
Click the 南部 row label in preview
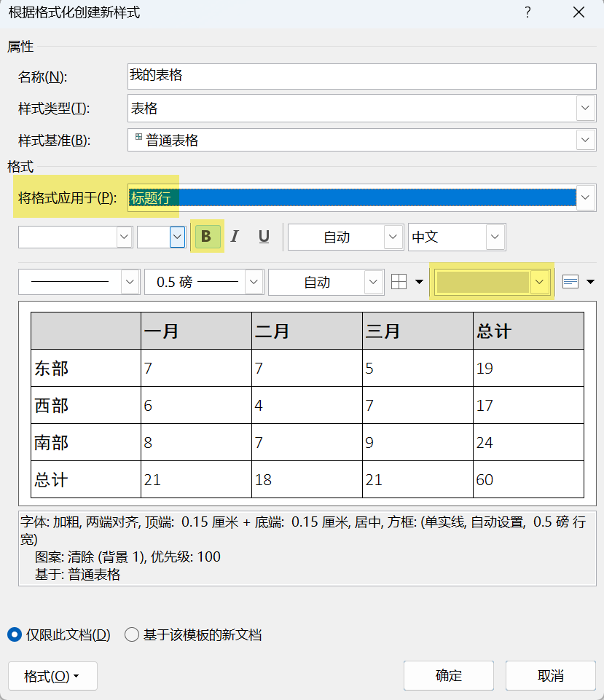point(86,442)
